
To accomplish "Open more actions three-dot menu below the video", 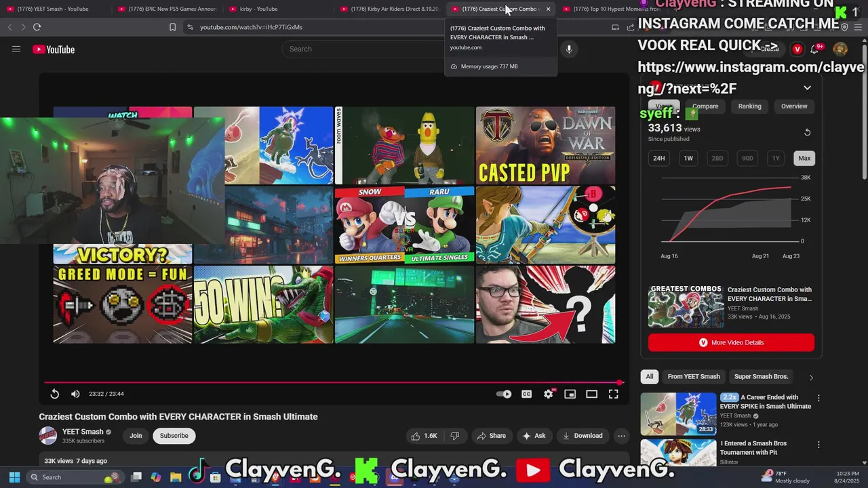I will coord(621,436).
